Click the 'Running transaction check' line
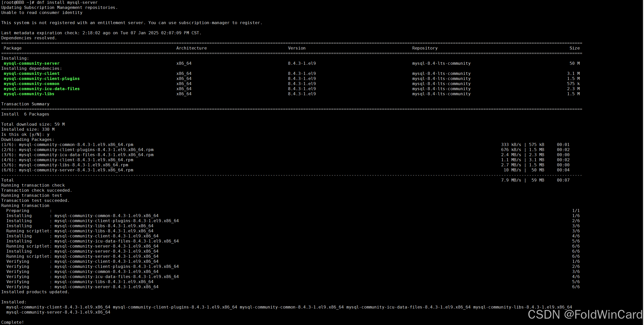 tap(33, 185)
